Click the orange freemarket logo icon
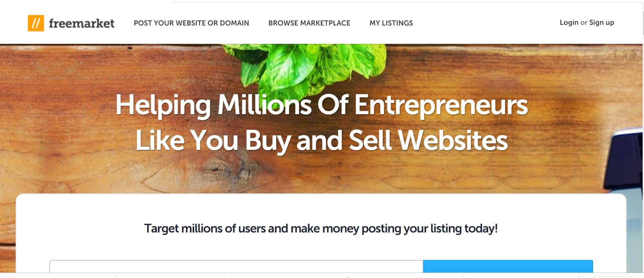Screen dimensions: 644x278 36,23
